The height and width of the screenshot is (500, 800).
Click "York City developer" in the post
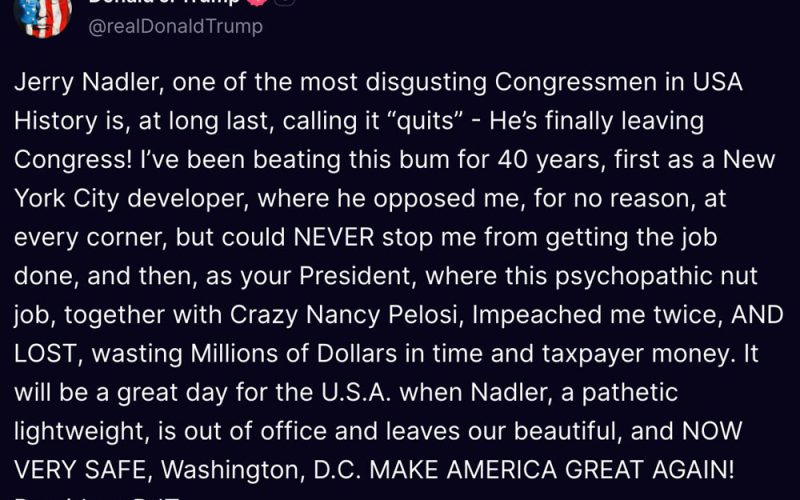(x=117, y=198)
